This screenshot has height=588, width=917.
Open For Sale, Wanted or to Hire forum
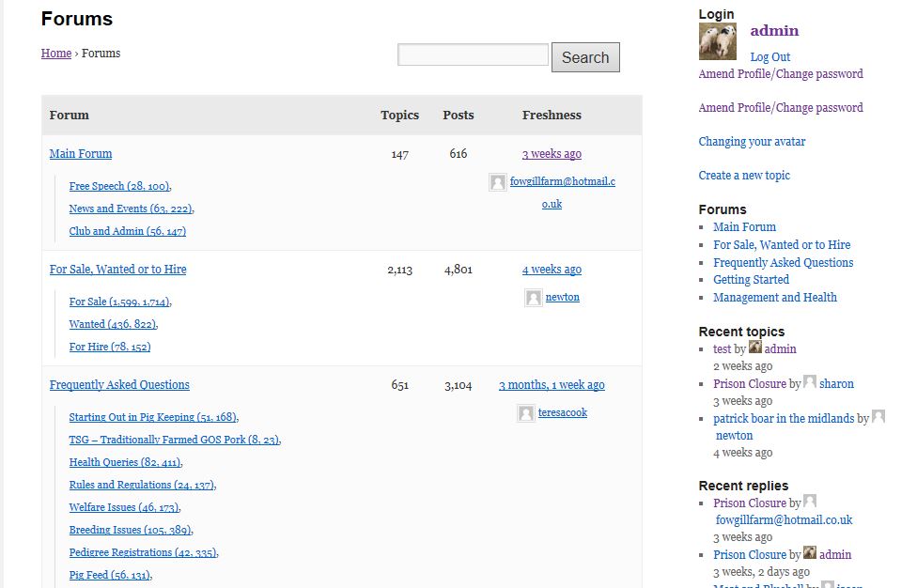coord(117,269)
